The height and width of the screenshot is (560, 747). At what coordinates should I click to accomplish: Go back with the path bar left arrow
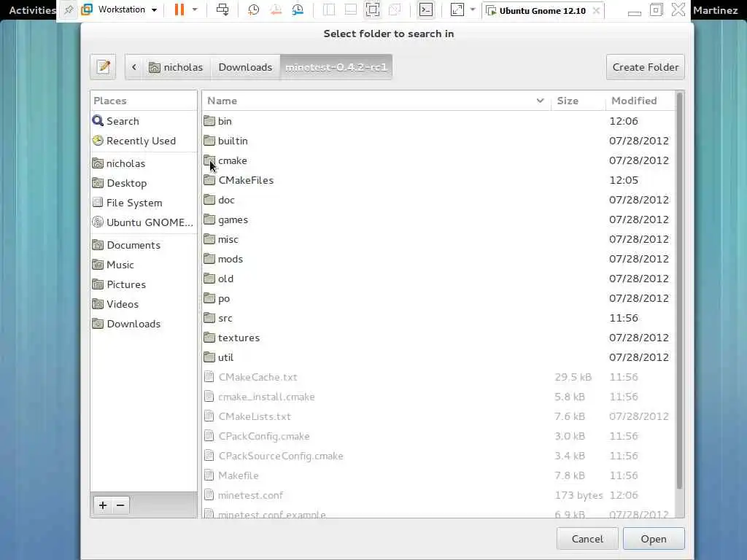[x=134, y=67]
